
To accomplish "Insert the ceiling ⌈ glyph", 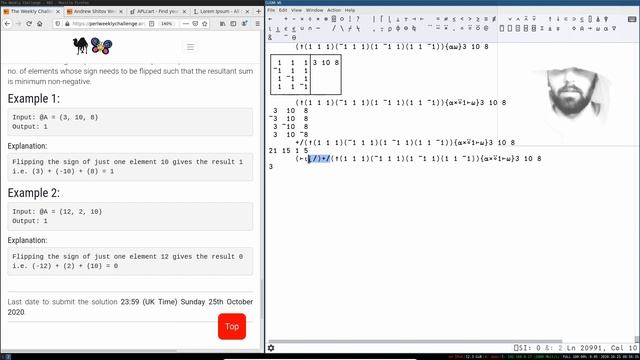I will pos(382,19).
